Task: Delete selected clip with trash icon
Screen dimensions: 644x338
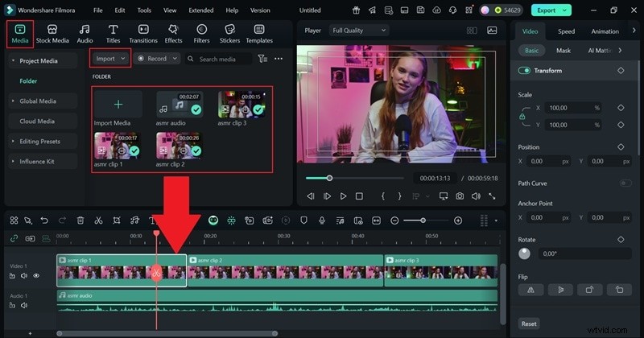Action: (80, 221)
